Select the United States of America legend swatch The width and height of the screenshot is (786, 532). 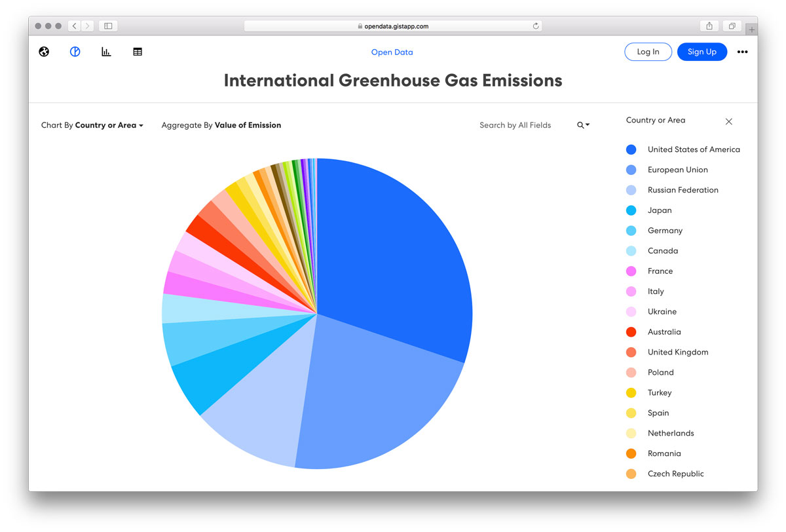point(631,149)
